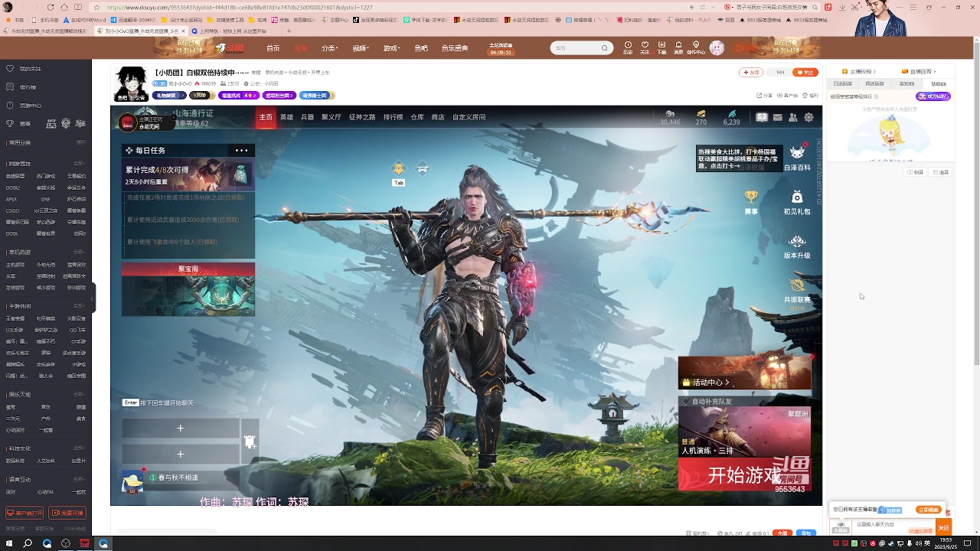Click the daily tasks three-dot menu
The height and width of the screenshot is (551, 980).
click(241, 151)
